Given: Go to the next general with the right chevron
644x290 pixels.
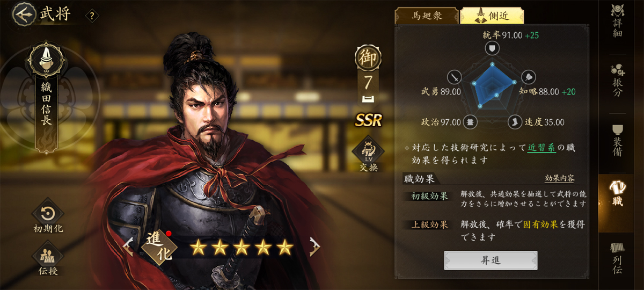Looking at the screenshot, I should (314, 247).
